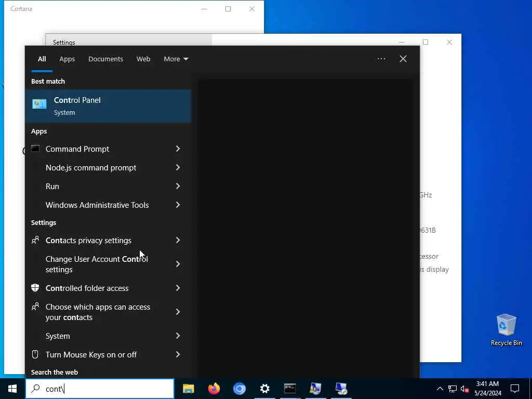Click the muted volume tray icon
Screen dimensions: 532x399
pos(465,389)
